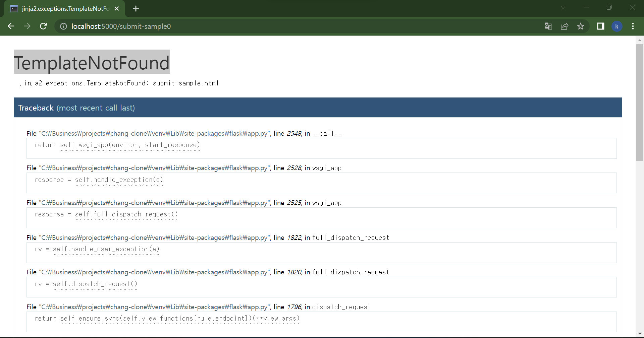Open frame 'rv = self.dispatch_request()'
Screen dimensions: 644x338
click(x=321, y=287)
